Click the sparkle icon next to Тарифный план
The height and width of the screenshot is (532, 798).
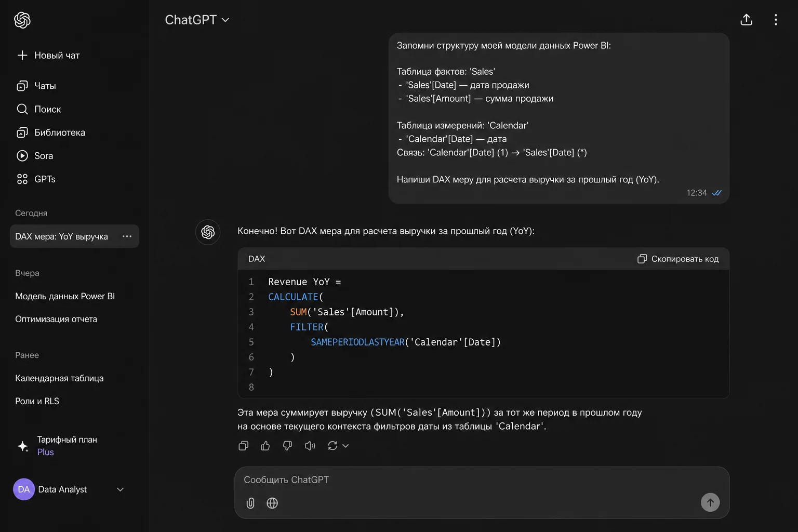pyautogui.click(x=23, y=446)
